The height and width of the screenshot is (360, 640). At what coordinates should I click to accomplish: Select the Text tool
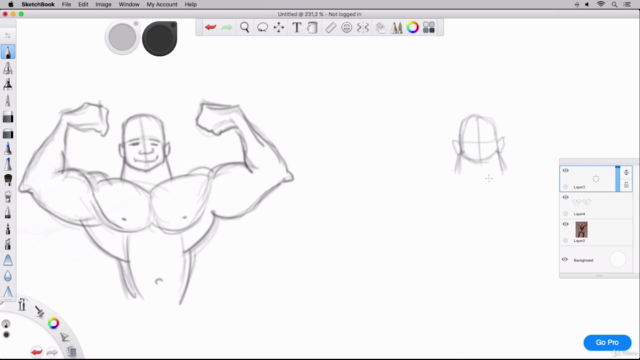pyautogui.click(x=297, y=27)
